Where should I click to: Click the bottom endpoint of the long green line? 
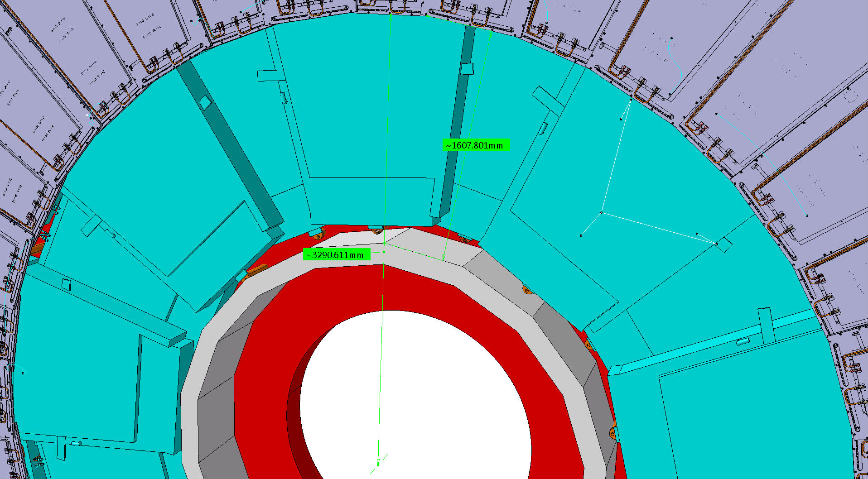pos(378,464)
